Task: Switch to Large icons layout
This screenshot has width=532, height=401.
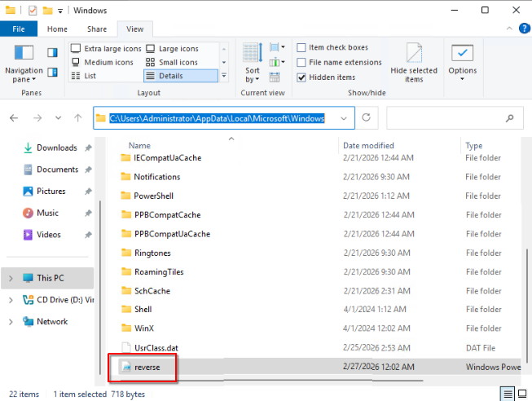Action: tap(173, 49)
